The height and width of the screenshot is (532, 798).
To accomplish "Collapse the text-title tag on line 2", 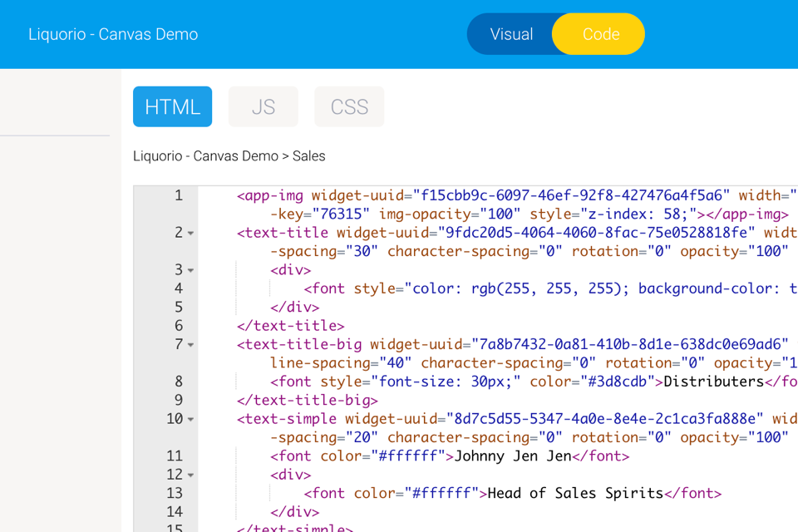I will pyautogui.click(x=191, y=234).
